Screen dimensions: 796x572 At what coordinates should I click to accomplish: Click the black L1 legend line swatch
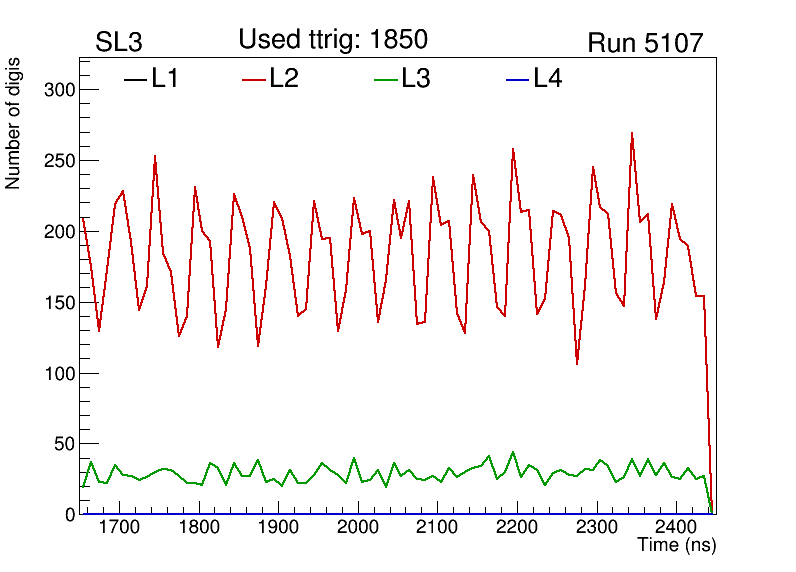[135, 79]
